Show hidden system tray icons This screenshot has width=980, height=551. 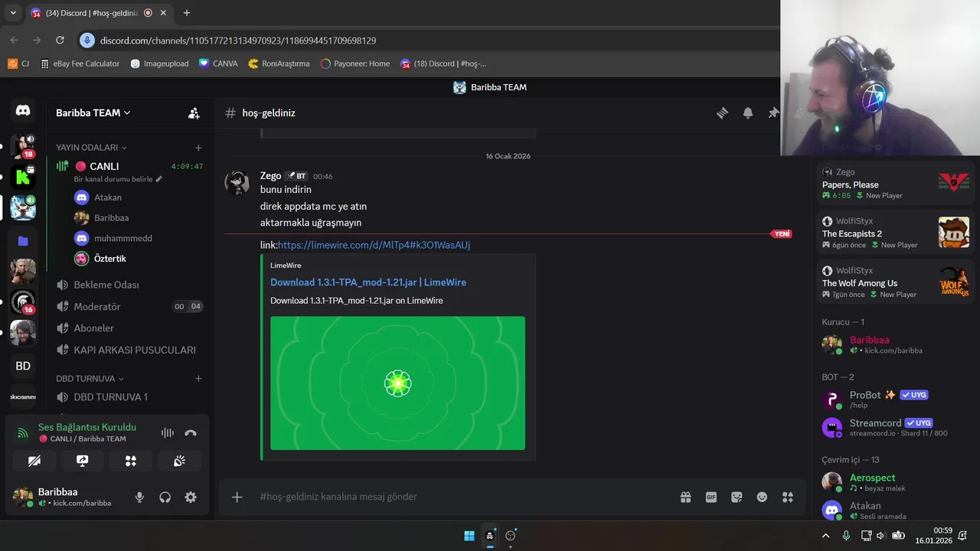(825, 536)
